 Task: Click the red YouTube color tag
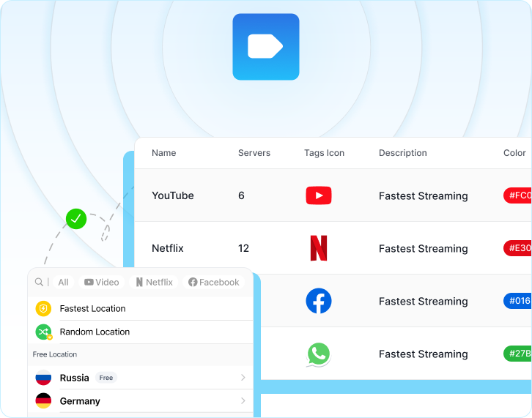[517, 195]
